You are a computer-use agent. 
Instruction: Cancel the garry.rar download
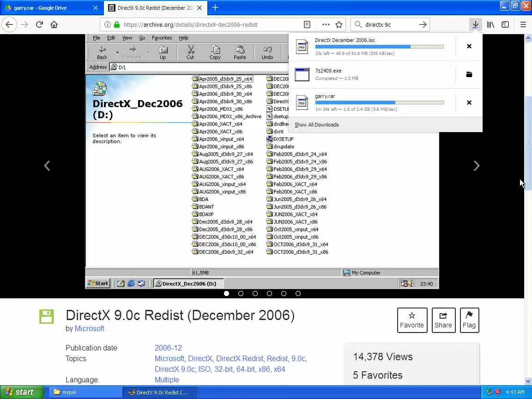click(469, 103)
